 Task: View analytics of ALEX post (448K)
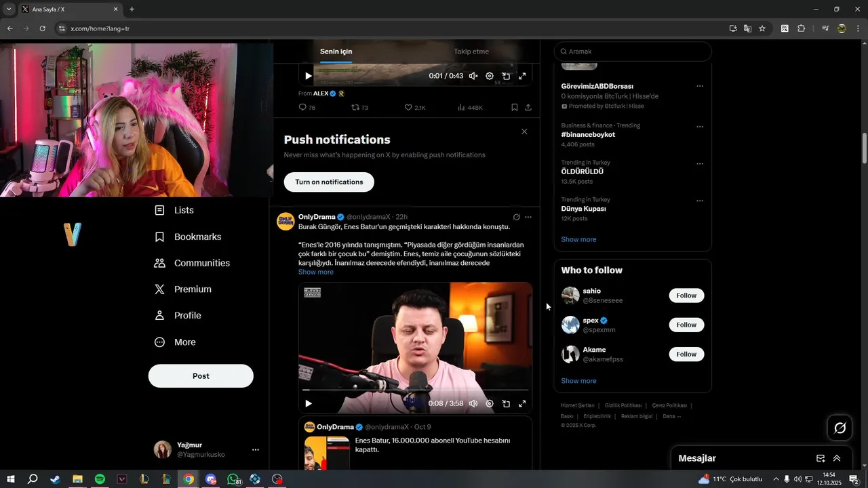click(470, 108)
